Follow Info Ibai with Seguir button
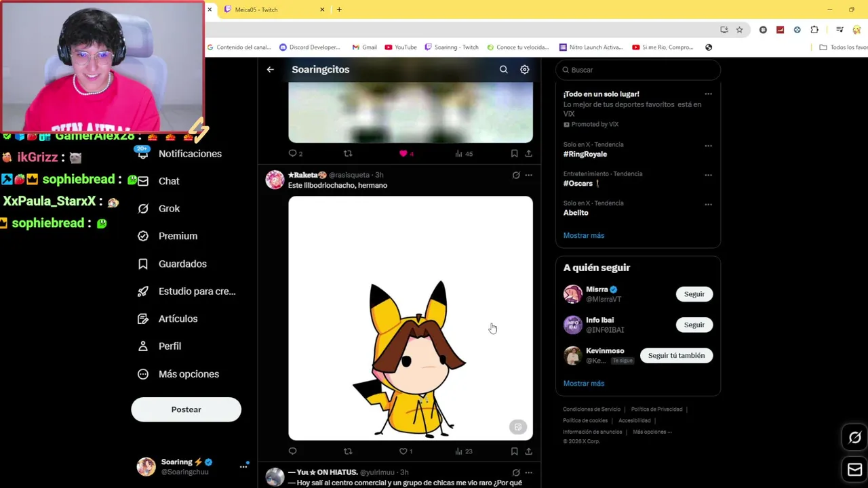 (694, 325)
